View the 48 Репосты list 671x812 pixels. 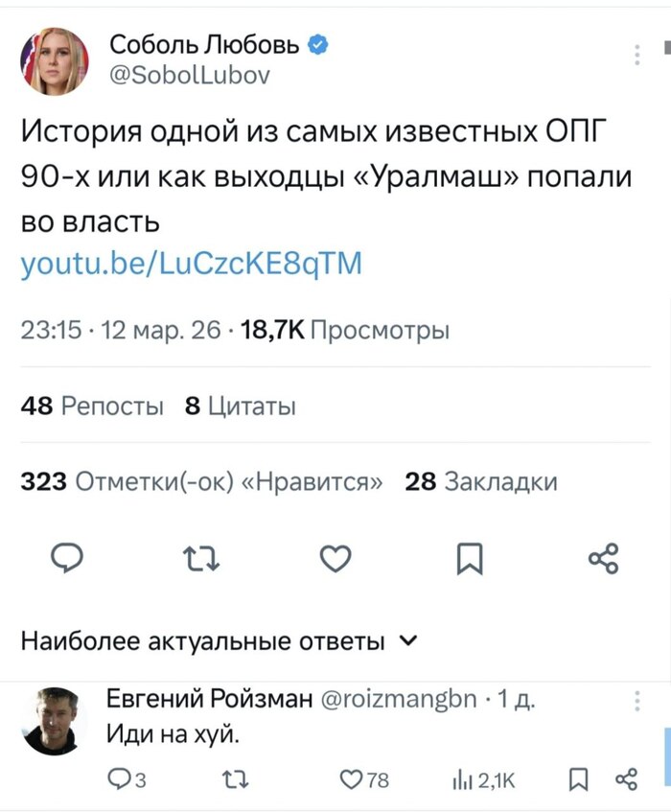[x=92, y=406]
